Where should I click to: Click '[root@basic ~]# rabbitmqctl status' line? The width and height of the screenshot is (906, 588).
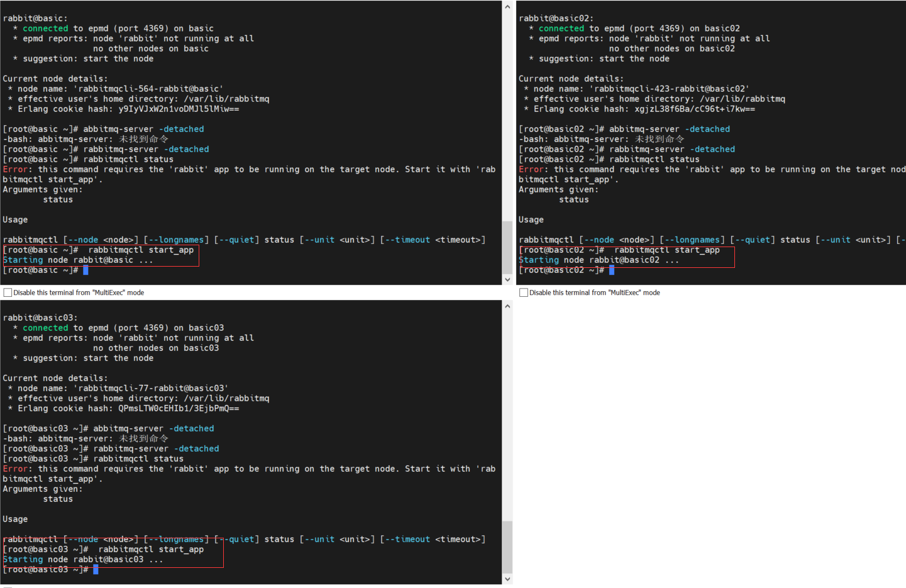[x=88, y=159]
